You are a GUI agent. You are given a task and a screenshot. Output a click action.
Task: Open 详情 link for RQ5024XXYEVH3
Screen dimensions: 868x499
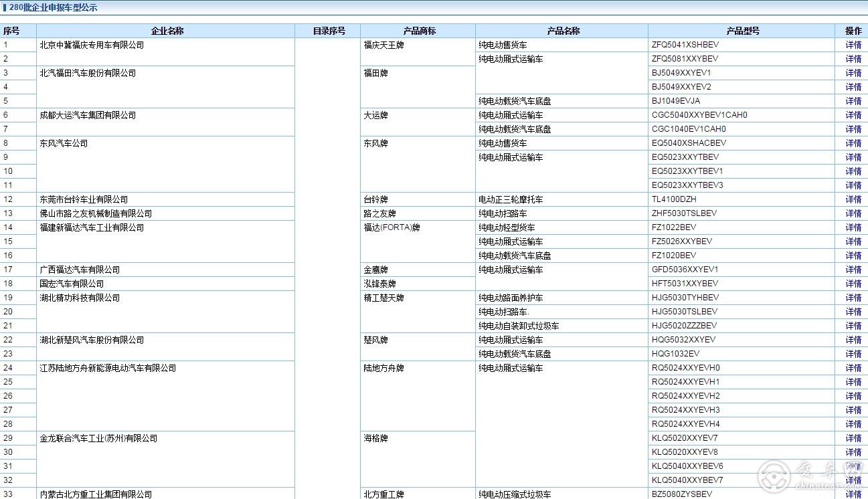853,411
